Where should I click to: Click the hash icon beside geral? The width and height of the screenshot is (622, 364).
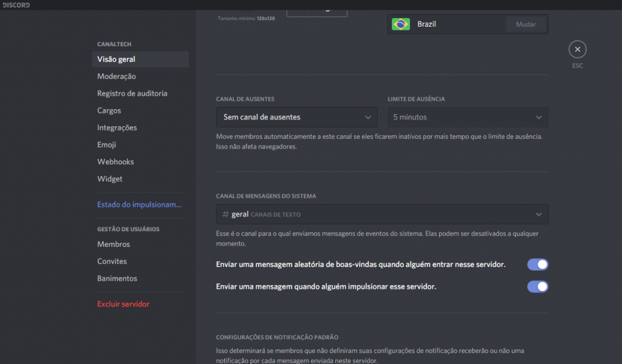coord(225,214)
